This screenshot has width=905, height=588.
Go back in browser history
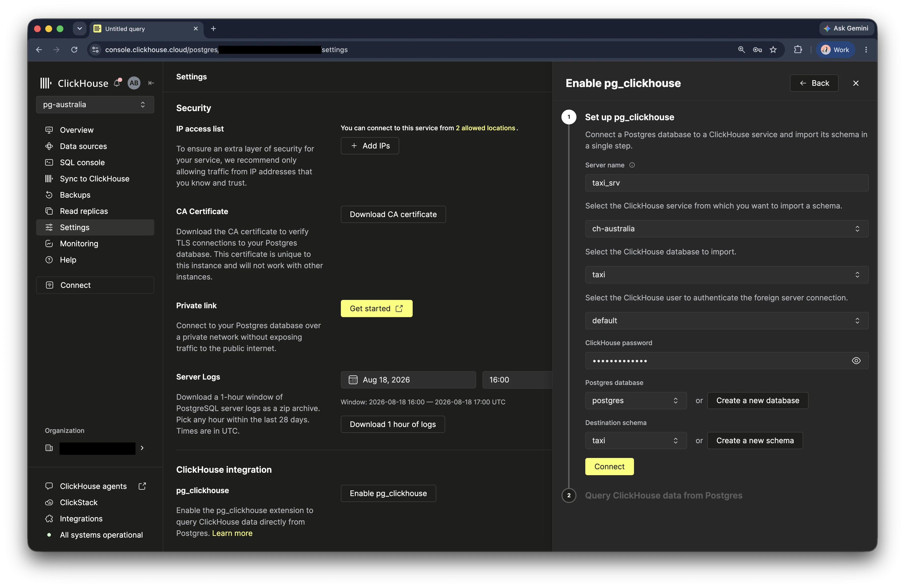(x=39, y=50)
